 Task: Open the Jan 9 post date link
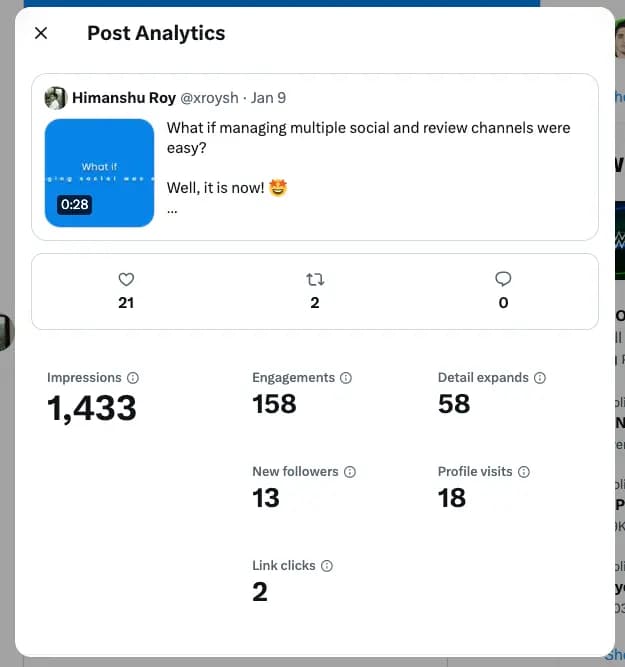tap(269, 98)
